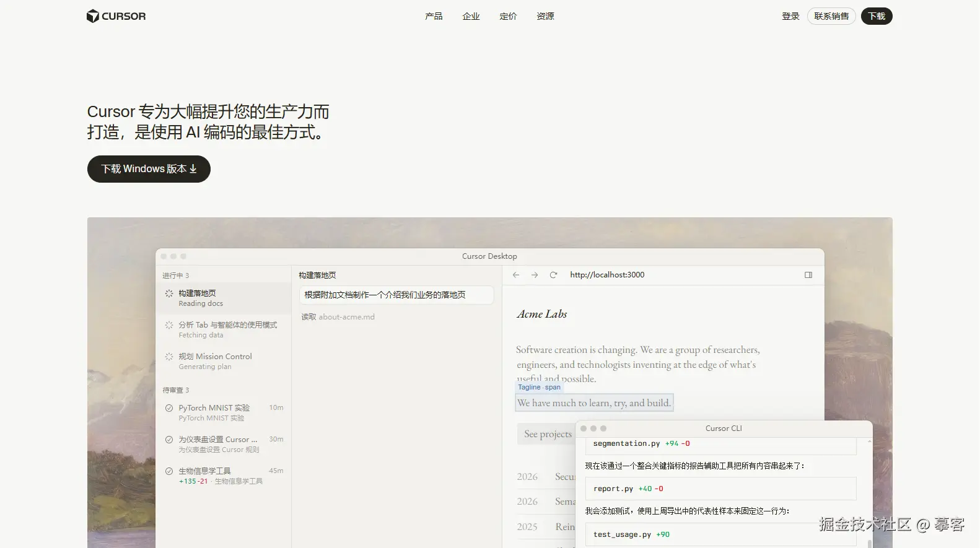
Task: Open the 产品 menu
Action: coord(434,16)
